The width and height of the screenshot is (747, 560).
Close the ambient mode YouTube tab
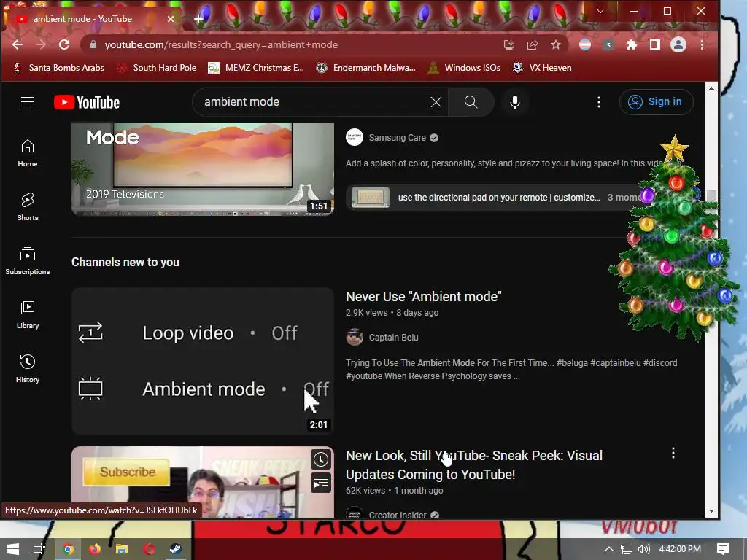pos(171,18)
